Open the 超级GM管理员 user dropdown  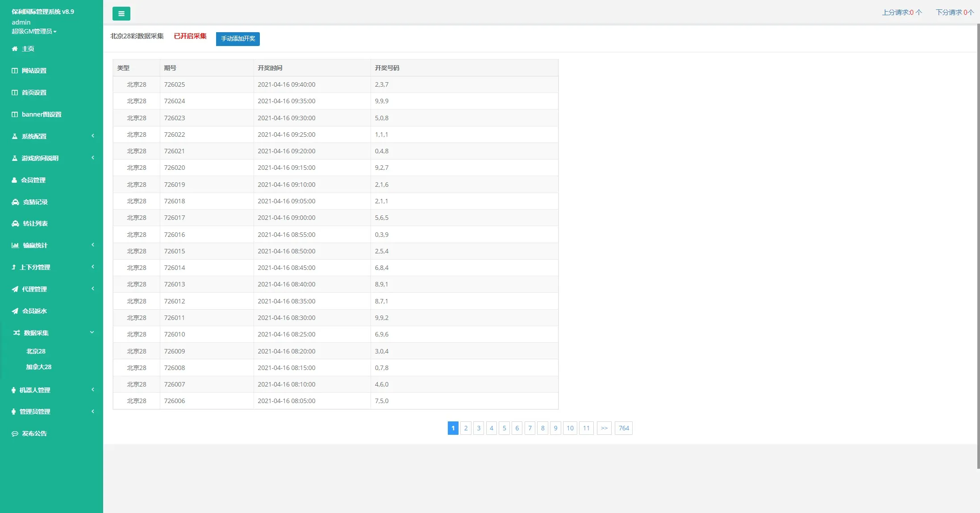pyautogui.click(x=34, y=31)
